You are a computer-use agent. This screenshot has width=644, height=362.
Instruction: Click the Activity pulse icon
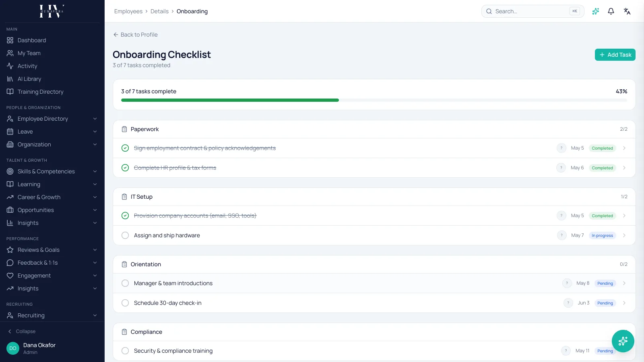[x=10, y=66]
